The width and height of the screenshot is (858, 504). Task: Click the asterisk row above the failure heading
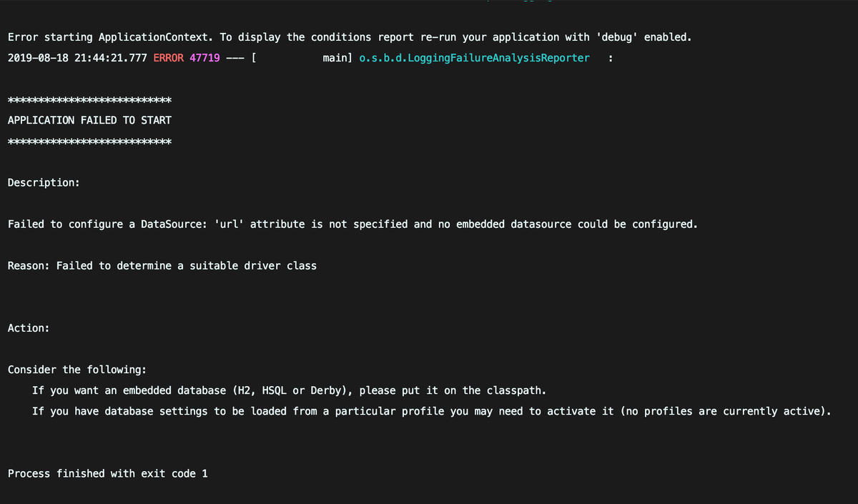point(89,99)
